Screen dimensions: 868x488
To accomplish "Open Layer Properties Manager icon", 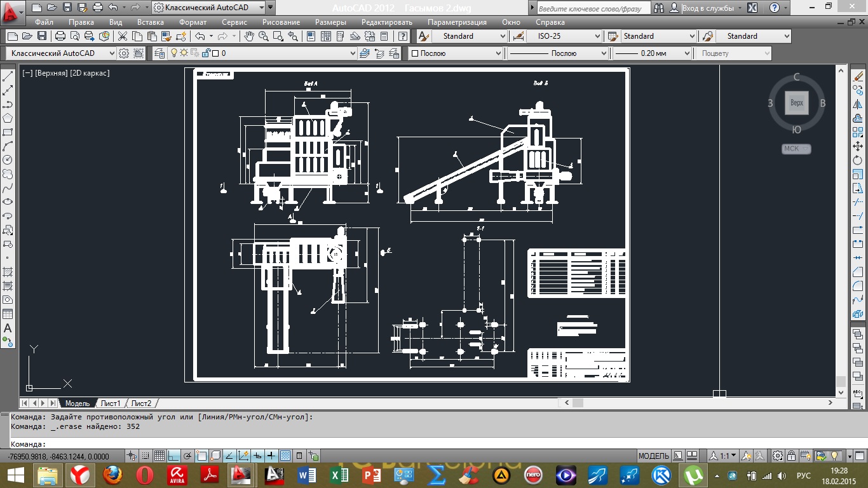I will 159,53.
